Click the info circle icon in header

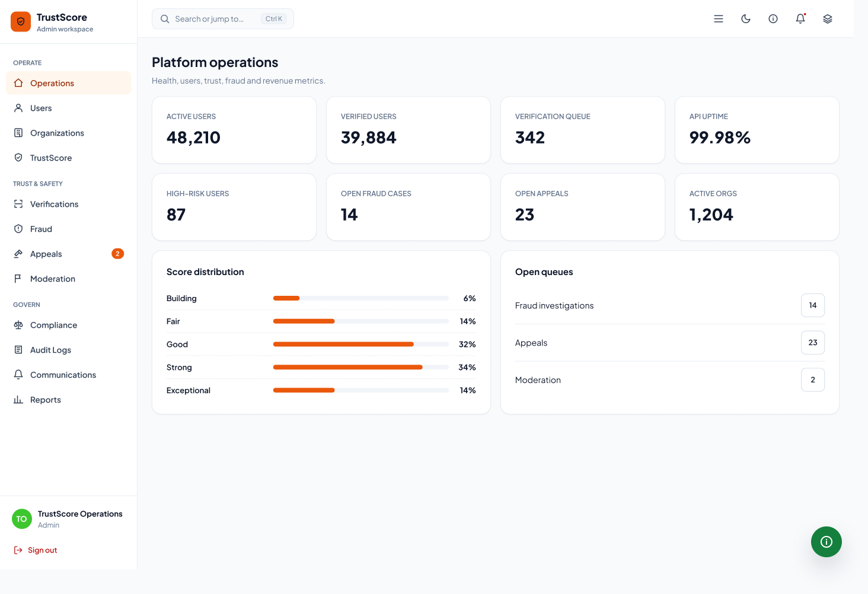[x=773, y=19]
